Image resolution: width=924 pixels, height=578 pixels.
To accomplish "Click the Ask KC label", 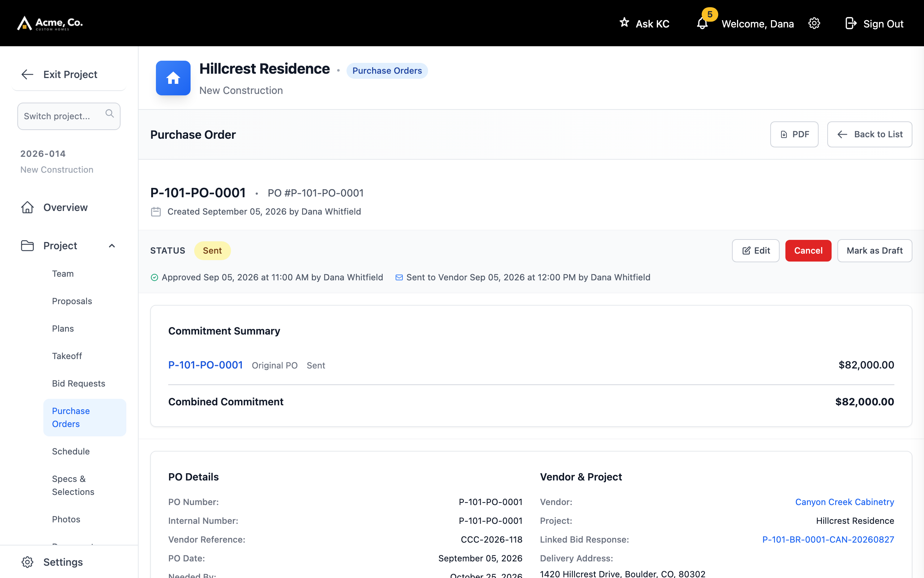I will (653, 24).
